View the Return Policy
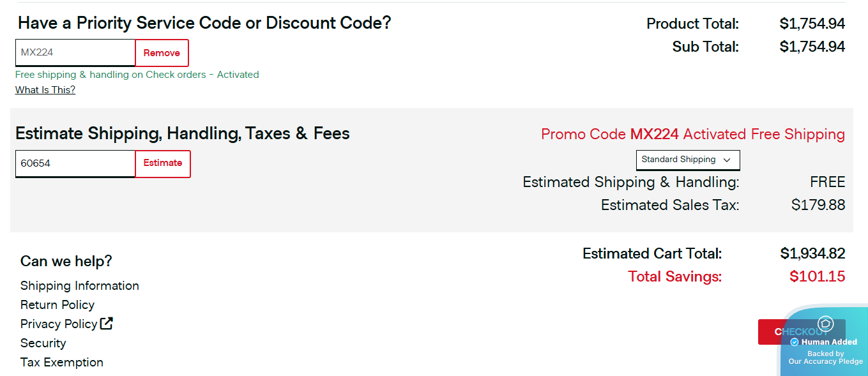The height and width of the screenshot is (376, 868). click(x=57, y=305)
